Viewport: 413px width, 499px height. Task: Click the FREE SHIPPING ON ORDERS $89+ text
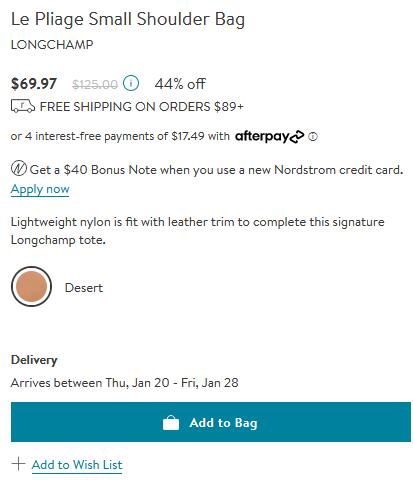point(142,107)
